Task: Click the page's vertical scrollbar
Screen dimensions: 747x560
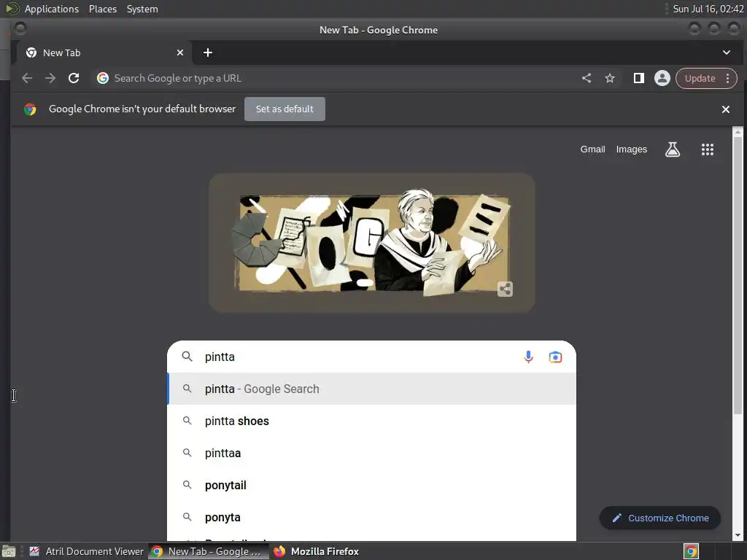Action: [738, 276]
